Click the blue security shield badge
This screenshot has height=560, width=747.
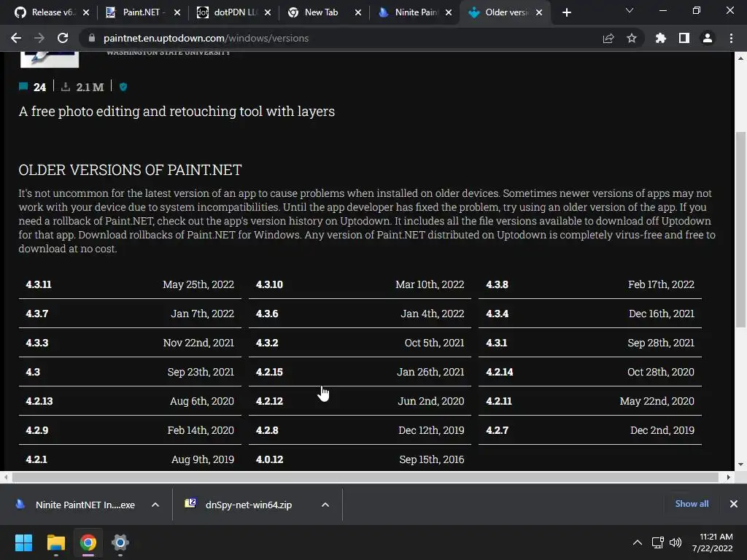[x=123, y=87]
